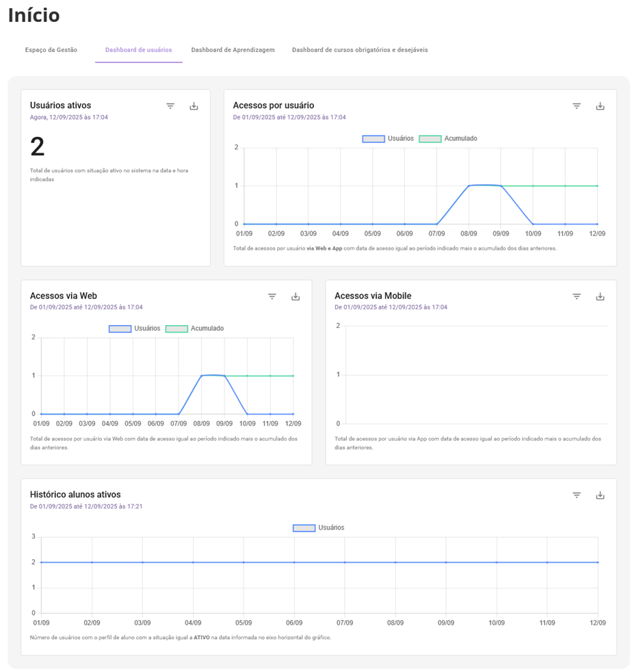Hide Acumulado series in Acessos via Web
Image resolution: width=639 pixels, height=672 pixels.
[x=195, y=329]
